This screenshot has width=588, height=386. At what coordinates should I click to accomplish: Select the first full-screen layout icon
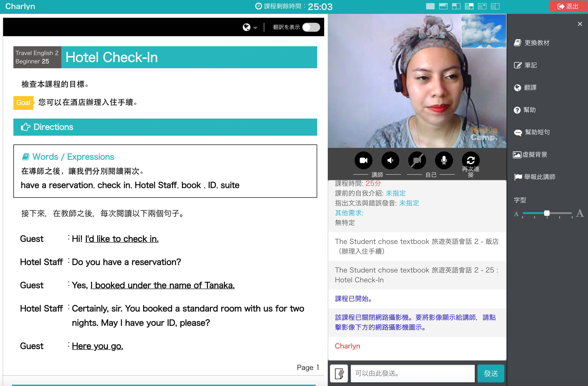[430, 6]
